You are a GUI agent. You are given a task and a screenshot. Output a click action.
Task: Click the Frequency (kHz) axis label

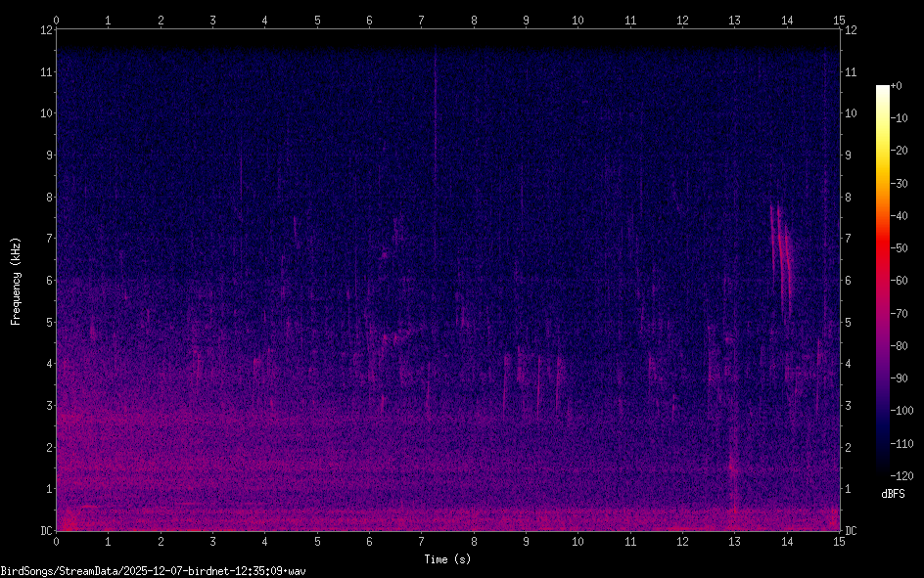pyautogui.click(x=16, y=281)
